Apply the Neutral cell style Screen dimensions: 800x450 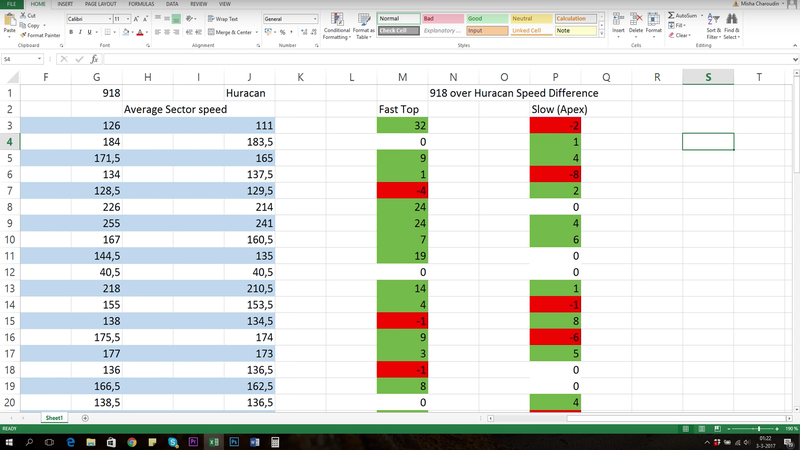tap(531, 18)
